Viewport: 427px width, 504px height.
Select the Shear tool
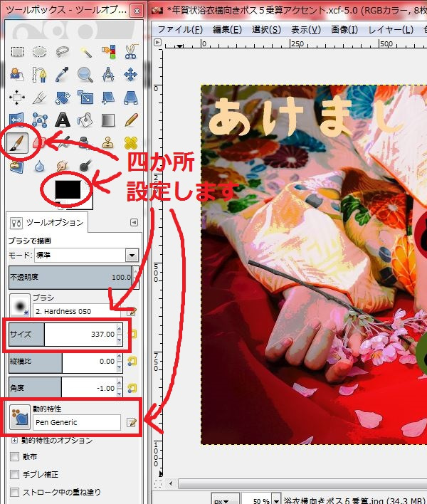(108, 98)
